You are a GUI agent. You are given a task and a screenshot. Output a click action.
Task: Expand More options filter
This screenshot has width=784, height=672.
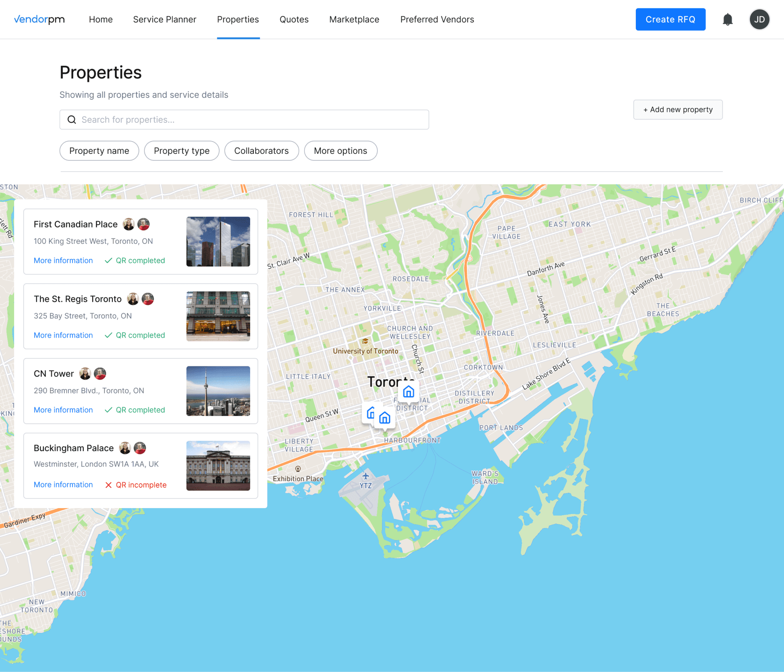pos(340,151)
